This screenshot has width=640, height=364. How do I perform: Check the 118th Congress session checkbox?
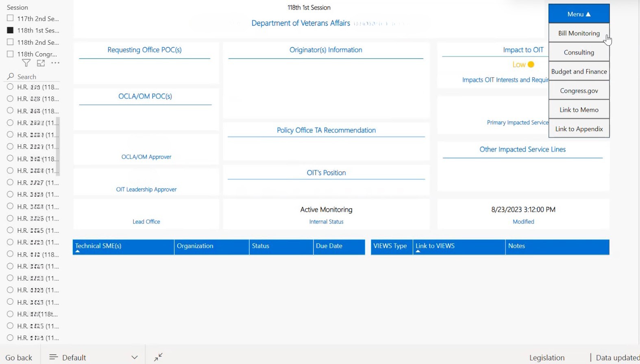(x=10, y=54)
